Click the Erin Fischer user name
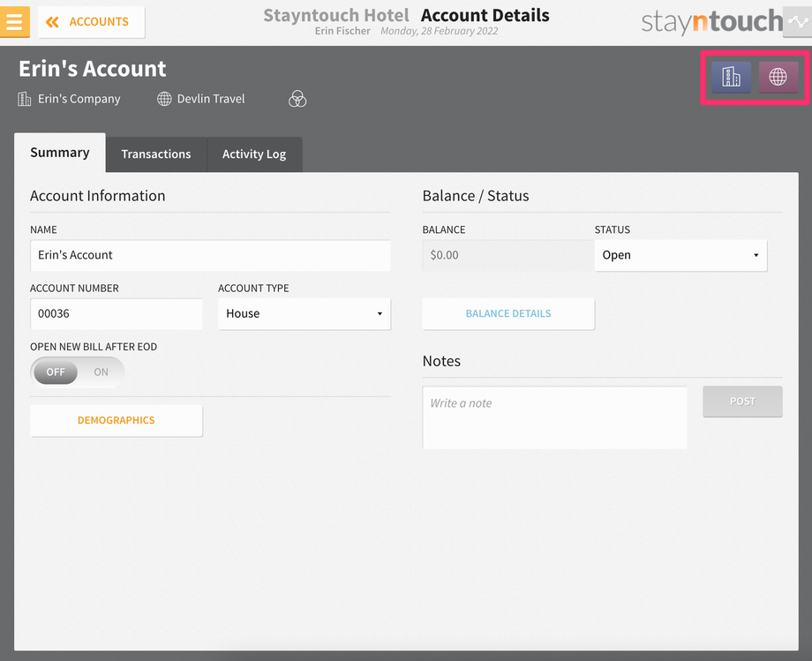Image resolution: width=812 pixels, height=661 pixels. point(342,31)
